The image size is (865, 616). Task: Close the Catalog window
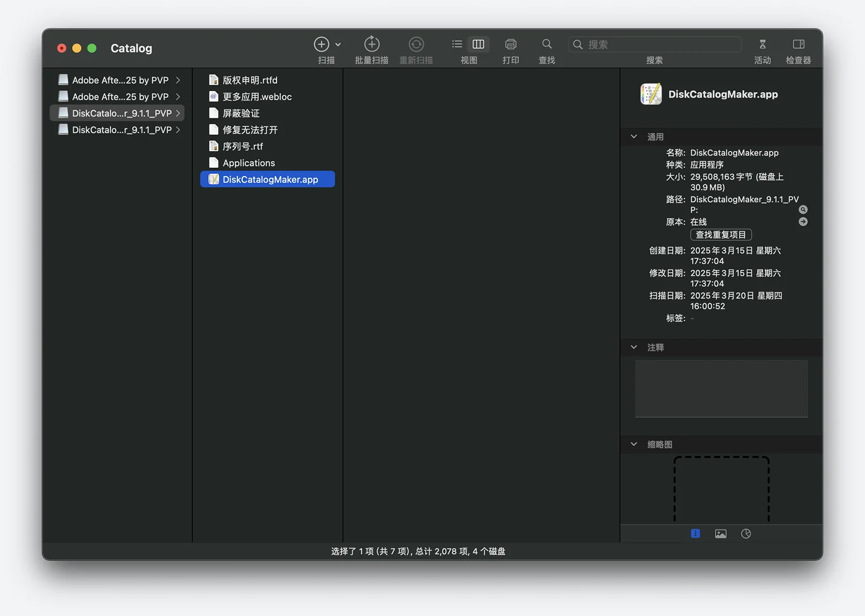(x=62, y=48)
